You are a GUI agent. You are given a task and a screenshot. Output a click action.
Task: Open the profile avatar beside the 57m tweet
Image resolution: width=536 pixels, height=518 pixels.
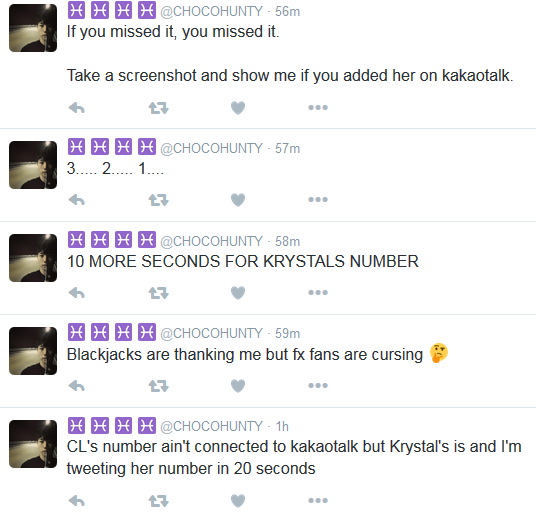click(33, 165)
